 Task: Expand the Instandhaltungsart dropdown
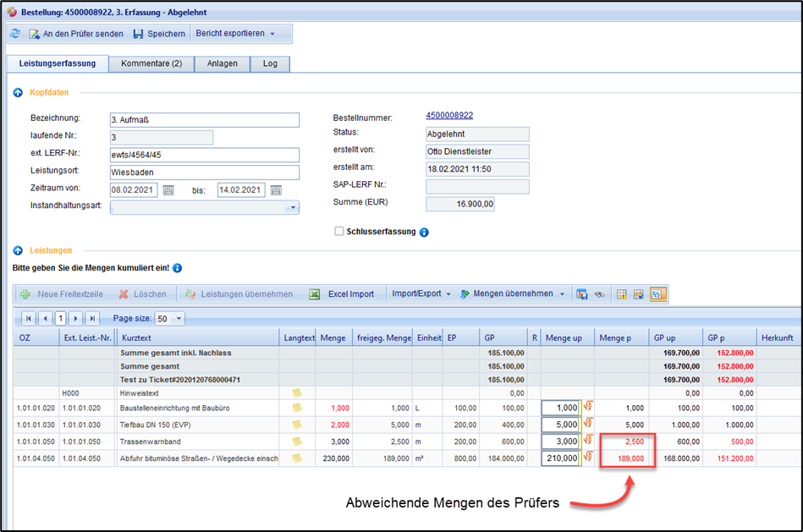tap(293, 207)
